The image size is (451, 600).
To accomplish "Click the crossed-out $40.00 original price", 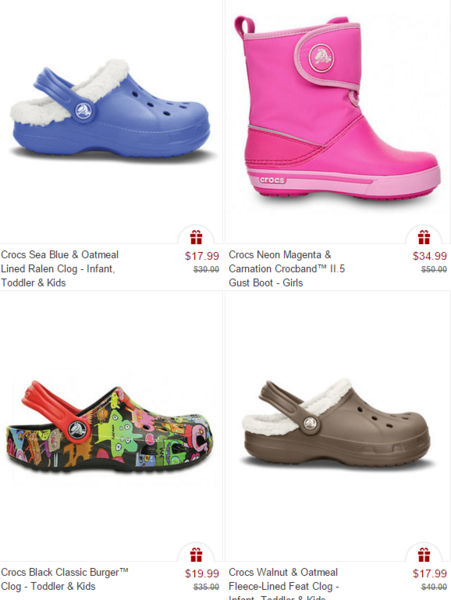I will 434,587.
